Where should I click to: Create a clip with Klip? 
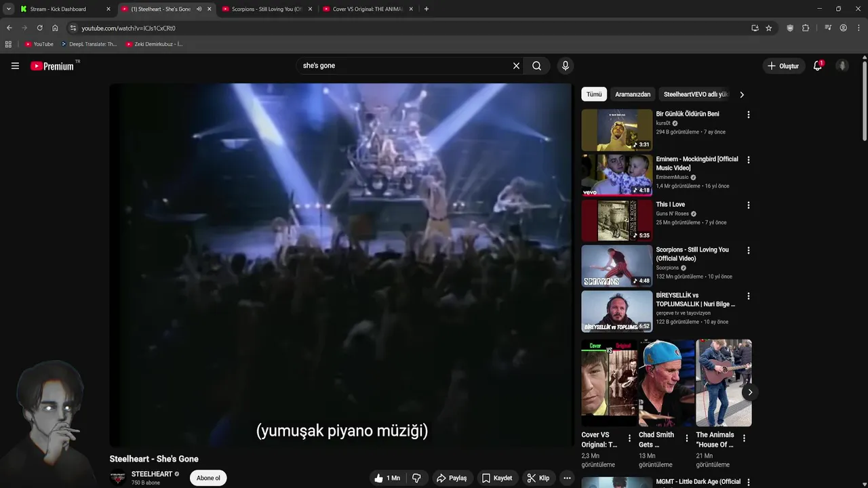tap(538, 478)
